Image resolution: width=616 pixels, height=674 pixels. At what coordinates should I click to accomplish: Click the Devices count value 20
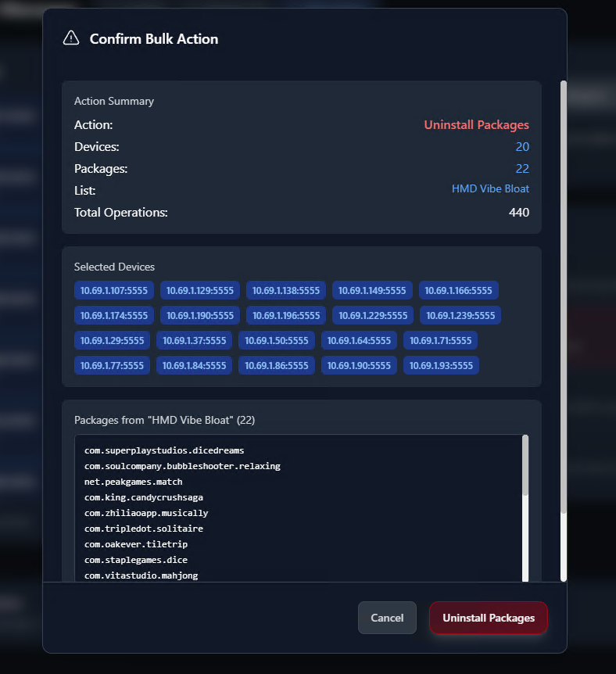click(521, 147)
